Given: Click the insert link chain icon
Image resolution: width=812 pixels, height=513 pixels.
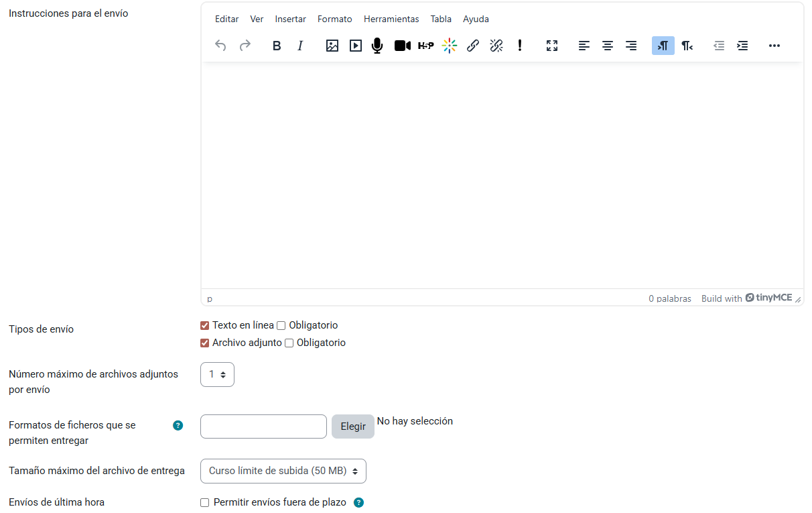Looking at the screenshot, I should 473,46.
